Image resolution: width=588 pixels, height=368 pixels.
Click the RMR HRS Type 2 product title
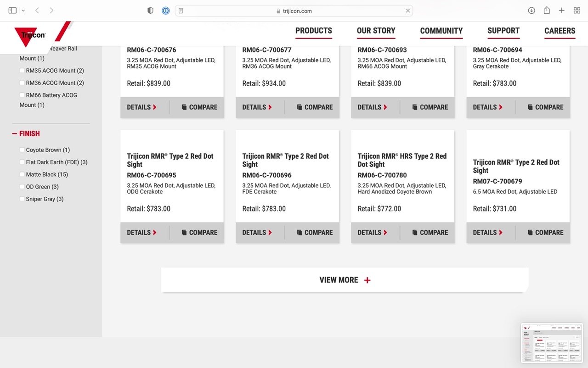402,160
